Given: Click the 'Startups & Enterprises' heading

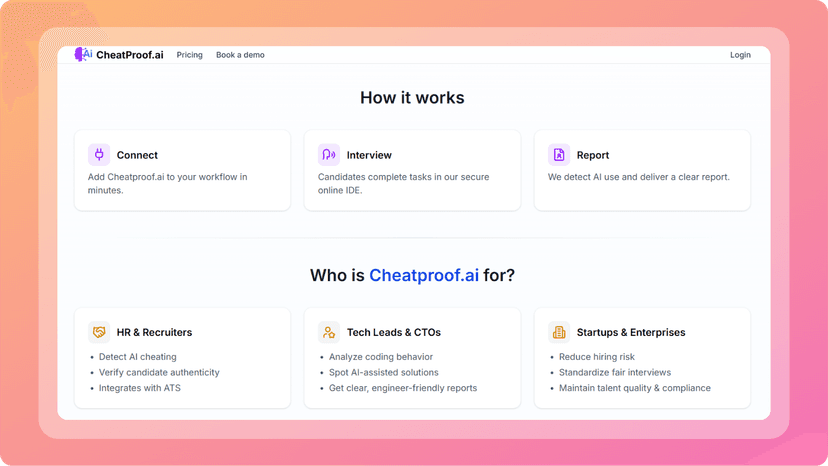Looking at the screenshot, I should [631, 332].
